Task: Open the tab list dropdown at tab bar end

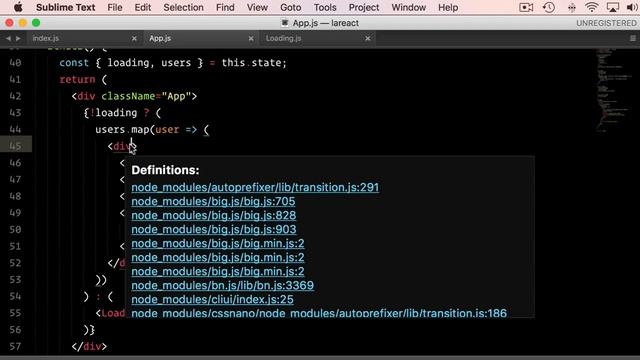Action: pyautogui.click(x=633, y=38)
